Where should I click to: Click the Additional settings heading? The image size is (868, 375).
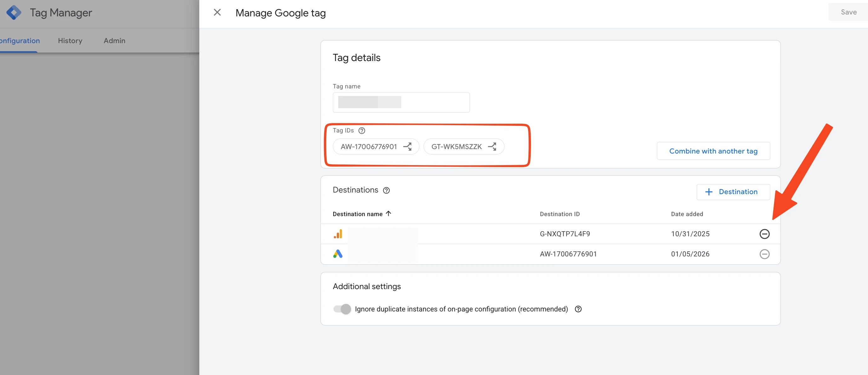pyautogui.click(x=367, y=287)
